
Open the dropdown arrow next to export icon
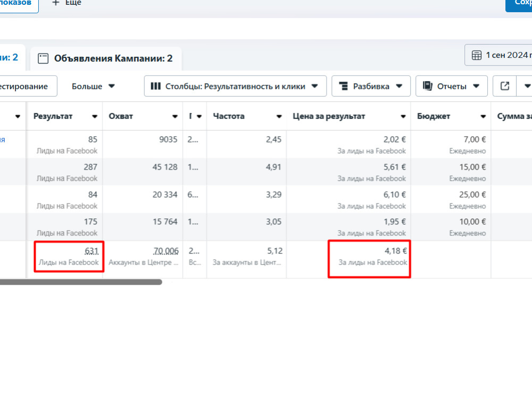(x=526, y=86)
